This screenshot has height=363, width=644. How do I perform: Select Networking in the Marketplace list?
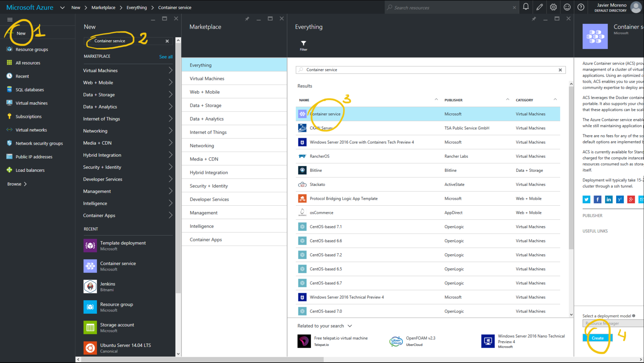234,146
